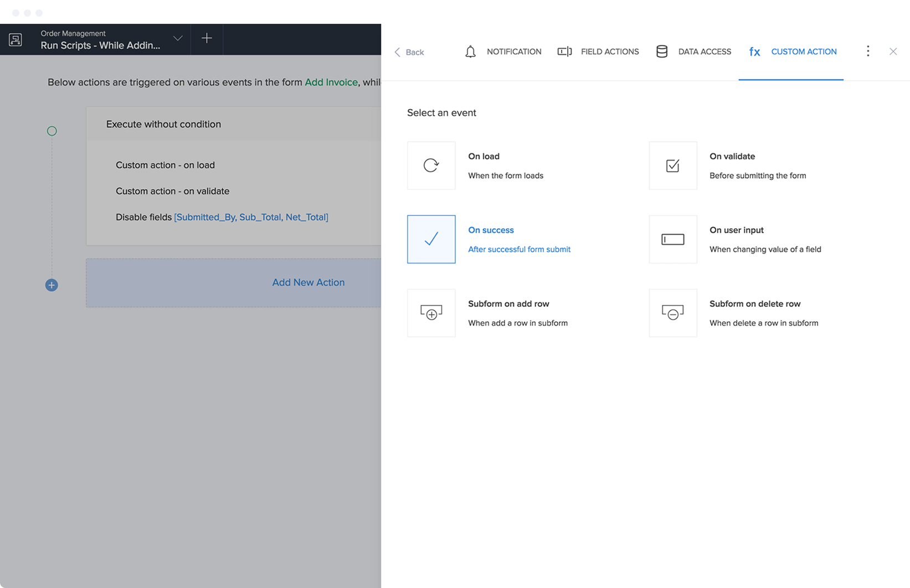Open the workflow name dropdown chevron
The width and height of the screenshot is (910, 588).
(178, 39)
